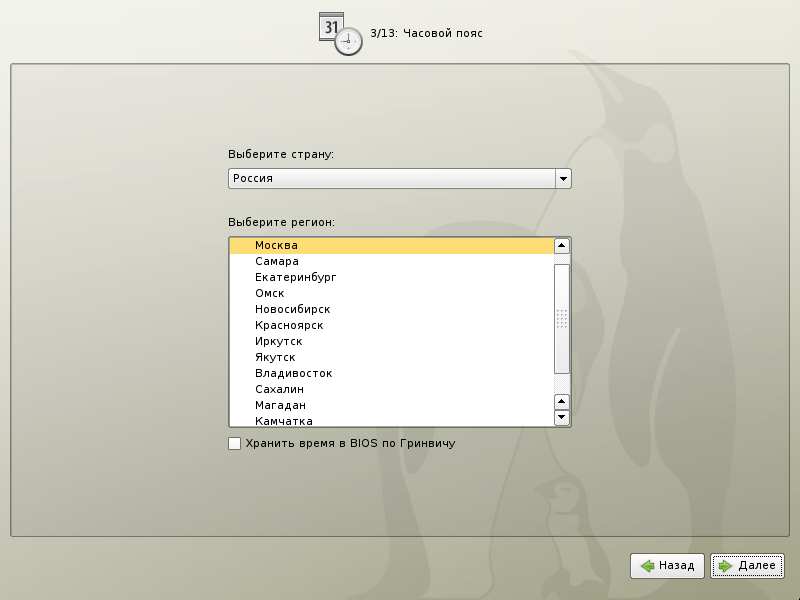Click the calendar clock icon in header
Viewport: 800px width, 600px height.
[340, 34]
